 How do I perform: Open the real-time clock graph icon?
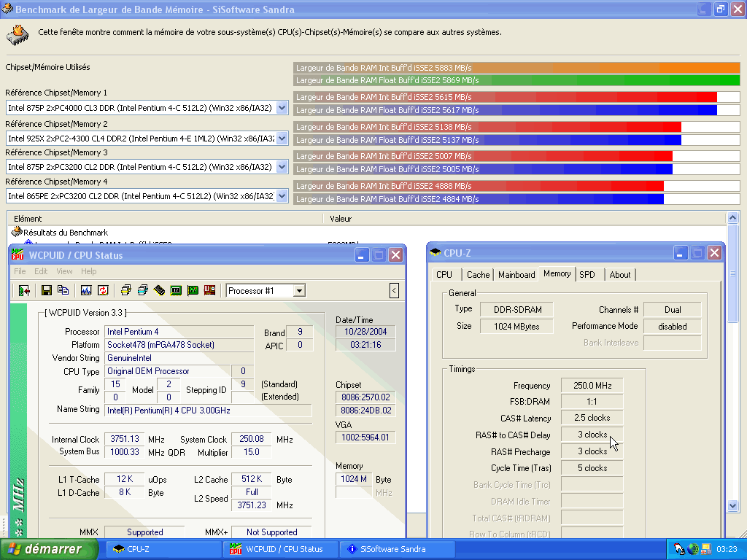[x=86, y=290]
